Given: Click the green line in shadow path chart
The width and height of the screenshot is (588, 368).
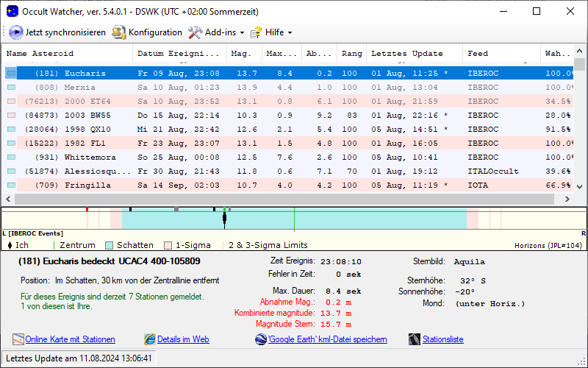Looking at the screenshot, I should click(x=294, y=219).
